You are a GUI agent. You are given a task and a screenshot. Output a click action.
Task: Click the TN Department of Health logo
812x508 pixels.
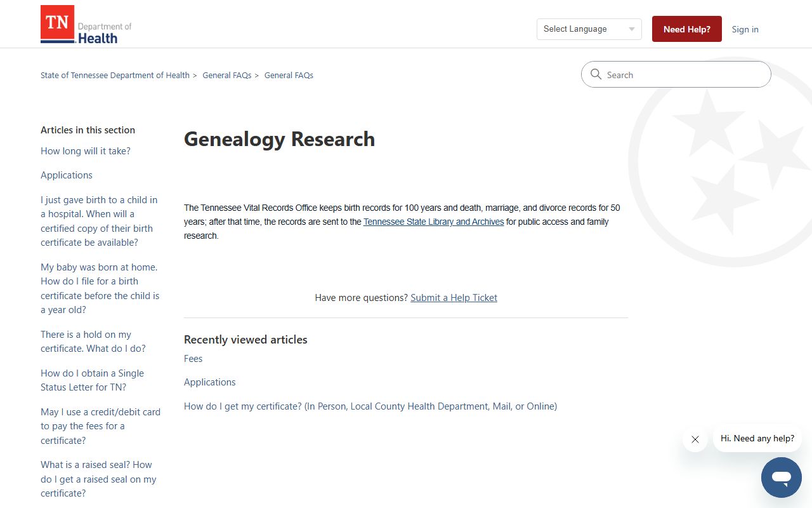click(86, 25)
